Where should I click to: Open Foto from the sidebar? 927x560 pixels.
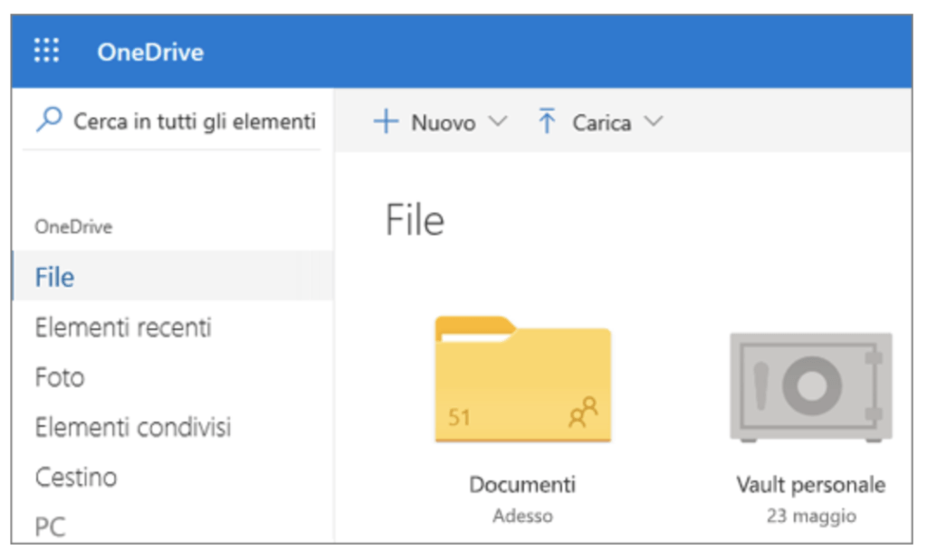[60, 376]
